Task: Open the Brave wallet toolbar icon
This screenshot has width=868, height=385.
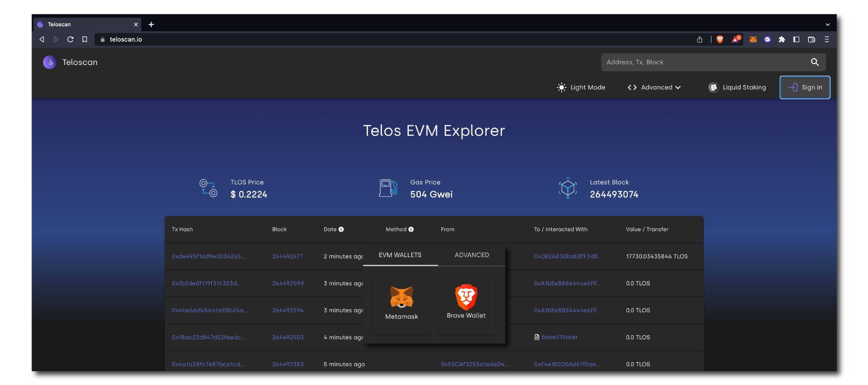Action: tap(811, 39)
